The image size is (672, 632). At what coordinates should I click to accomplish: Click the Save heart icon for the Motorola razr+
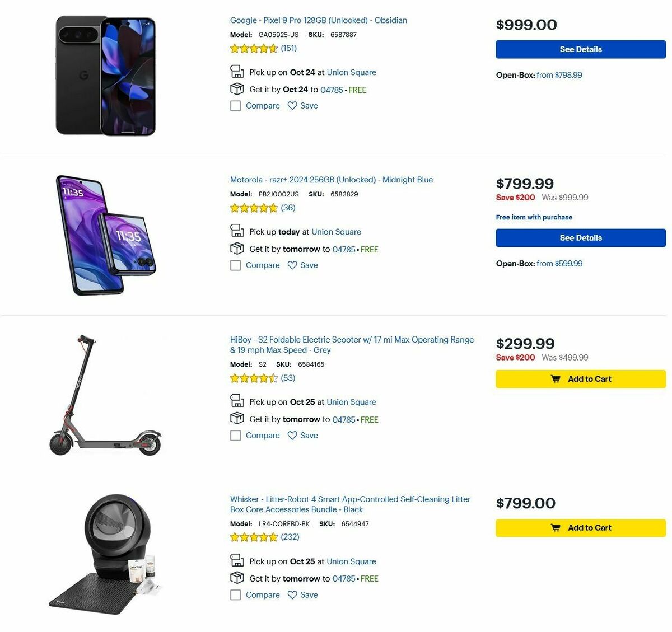[292, 265]
